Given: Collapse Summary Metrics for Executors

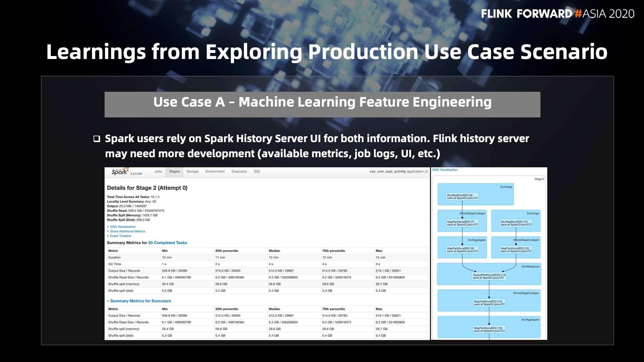Looking at the screenshot, I should coord(140,301).
